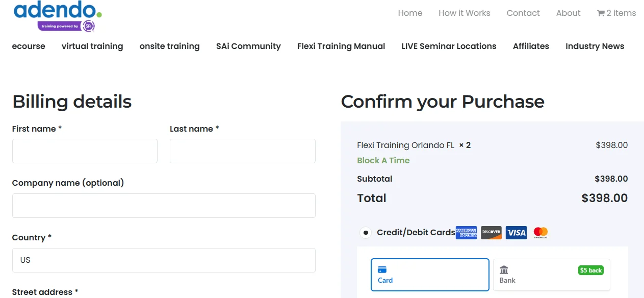
Task: Click the American Express card icon
Action: pos(466,233)
